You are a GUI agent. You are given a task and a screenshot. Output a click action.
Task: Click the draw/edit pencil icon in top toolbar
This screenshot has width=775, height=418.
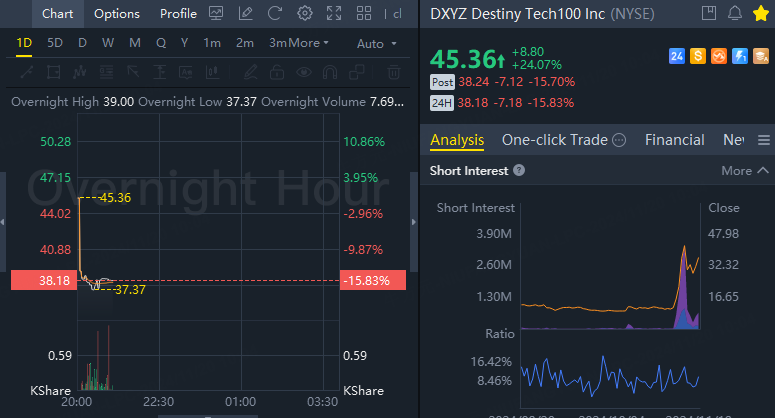pos(245,13)
